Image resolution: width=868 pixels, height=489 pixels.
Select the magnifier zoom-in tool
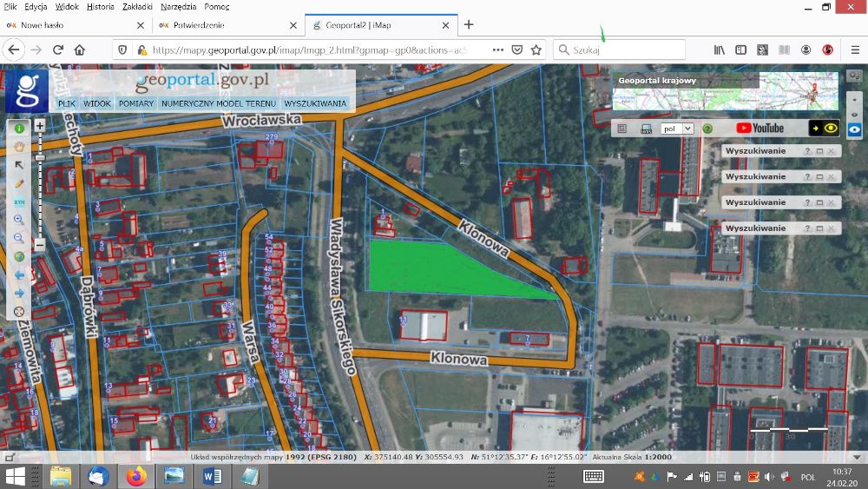[19, 220]
